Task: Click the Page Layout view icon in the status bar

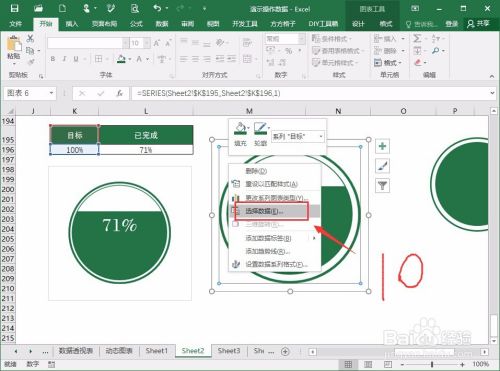Action: (368, 364)
